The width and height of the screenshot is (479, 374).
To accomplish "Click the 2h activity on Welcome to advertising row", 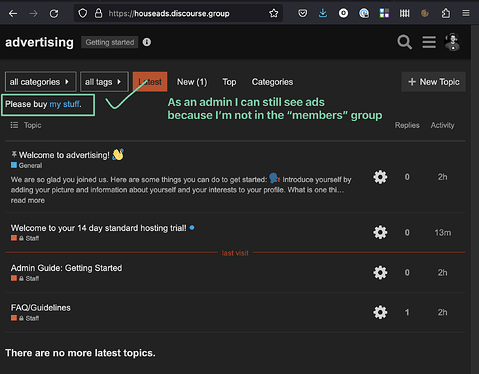I will (442, 177).
